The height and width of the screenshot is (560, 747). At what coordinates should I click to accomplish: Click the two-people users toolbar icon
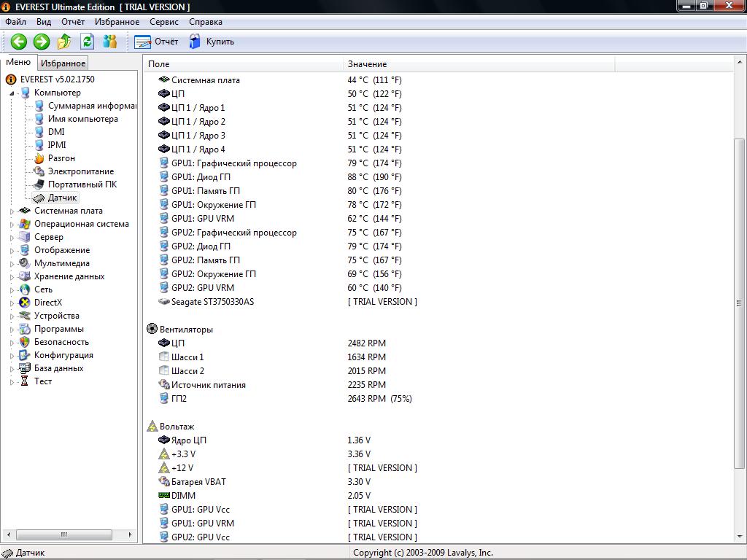109,42
